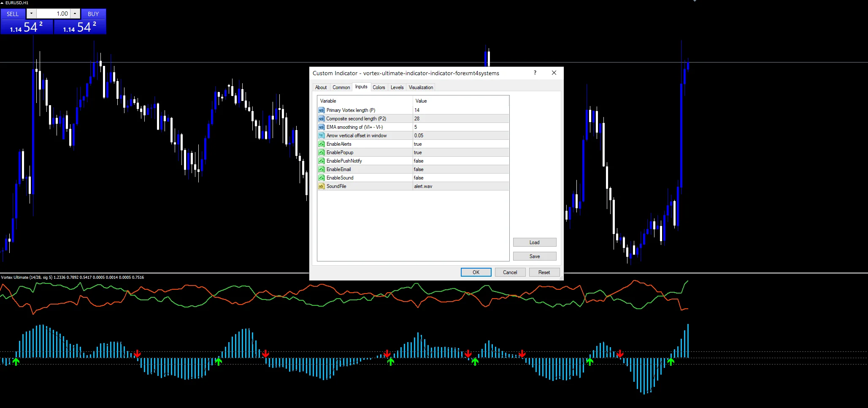The width and height of the screenshot is (868, 408).
Task: Decrease lot size with down arrow
Action: [x=31, y=14]
